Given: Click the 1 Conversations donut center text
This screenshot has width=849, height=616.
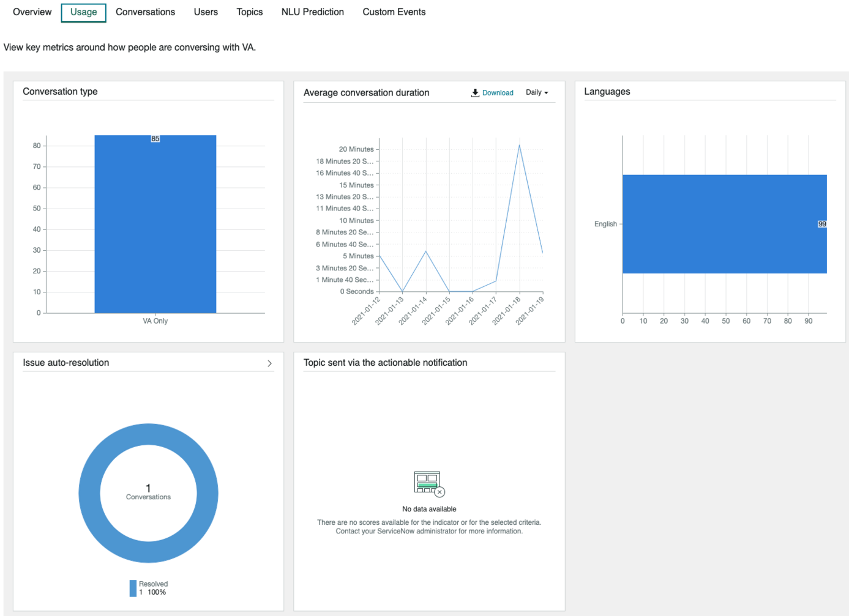Looking at the screenshot, I should click(149, 492).
